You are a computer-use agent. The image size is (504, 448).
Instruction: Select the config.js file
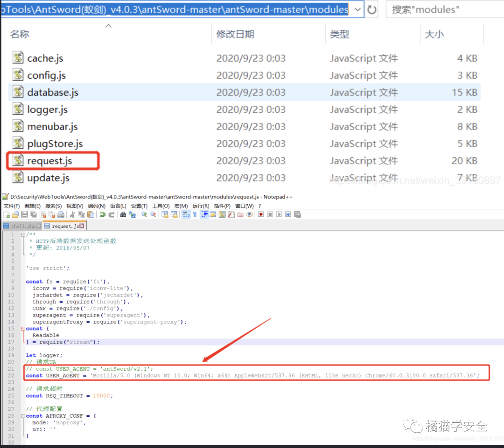pyautogui.click(x=244, y=75)
